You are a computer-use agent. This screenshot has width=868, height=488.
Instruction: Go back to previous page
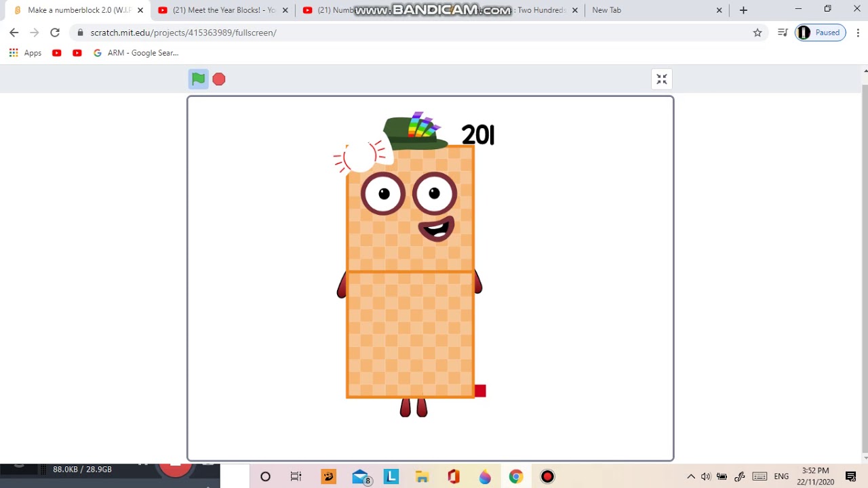(14, 33)
